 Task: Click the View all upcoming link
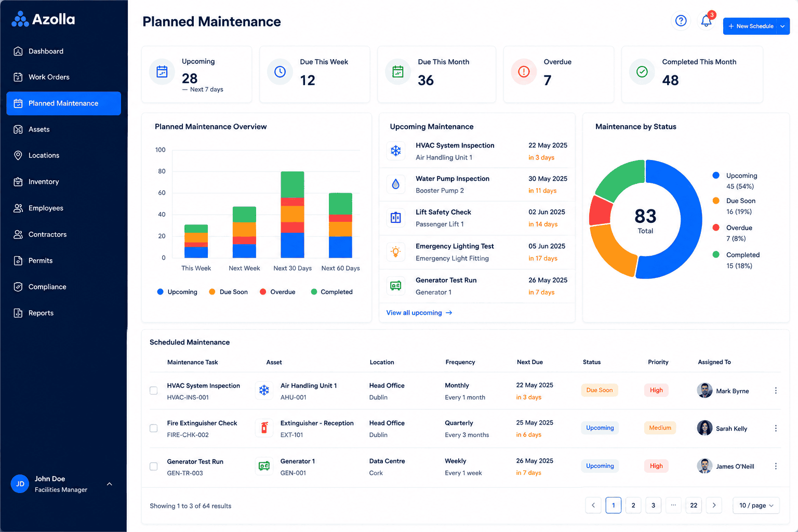(419, 313)
